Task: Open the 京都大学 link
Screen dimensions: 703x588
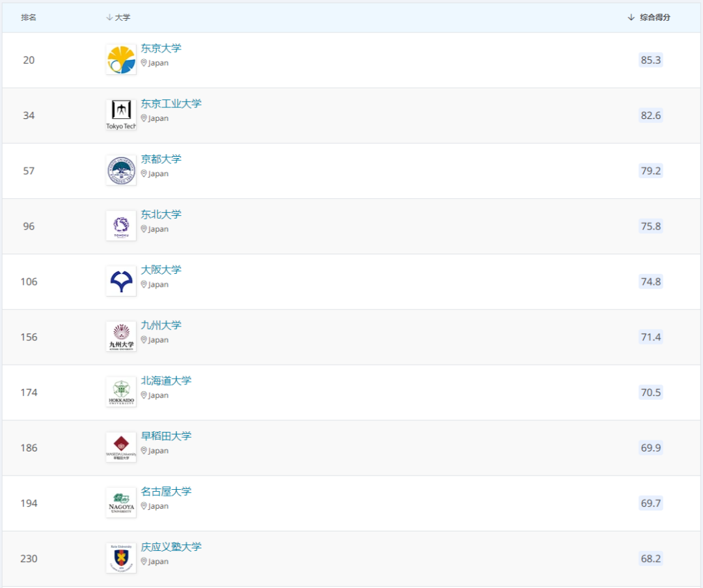Action: coord(161,159)
